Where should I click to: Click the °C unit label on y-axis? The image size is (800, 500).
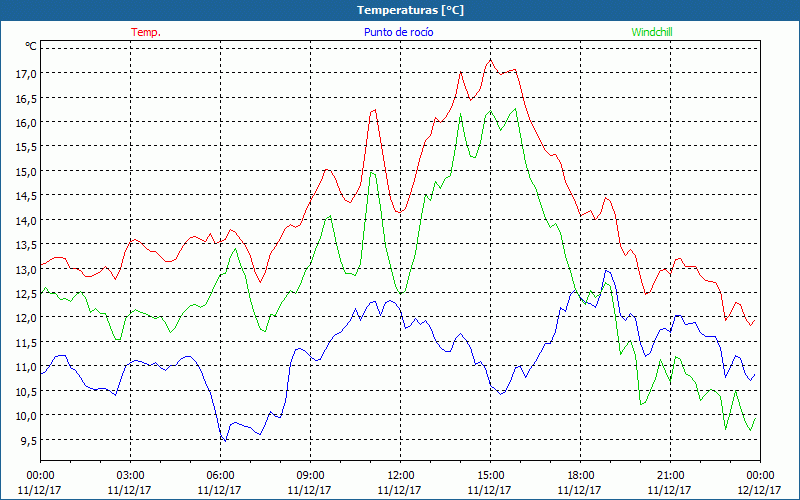point(31,46)
